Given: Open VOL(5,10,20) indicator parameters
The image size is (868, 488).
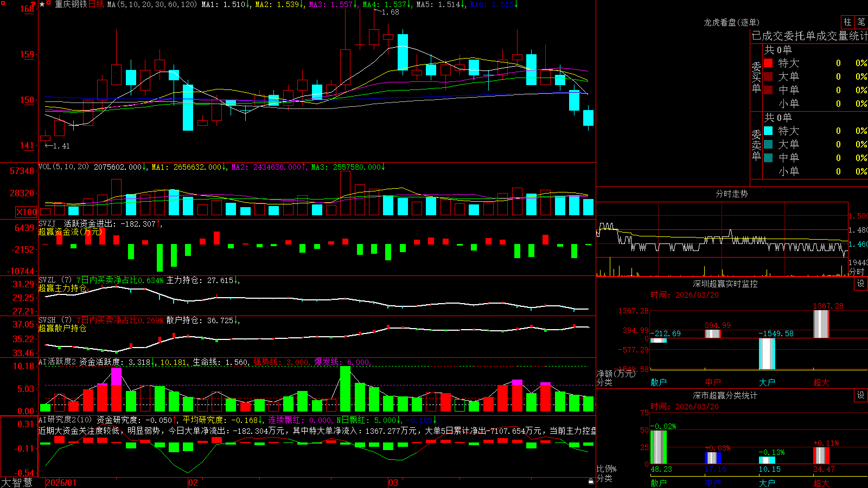Looking at the screenshot, I should point(64,167).
